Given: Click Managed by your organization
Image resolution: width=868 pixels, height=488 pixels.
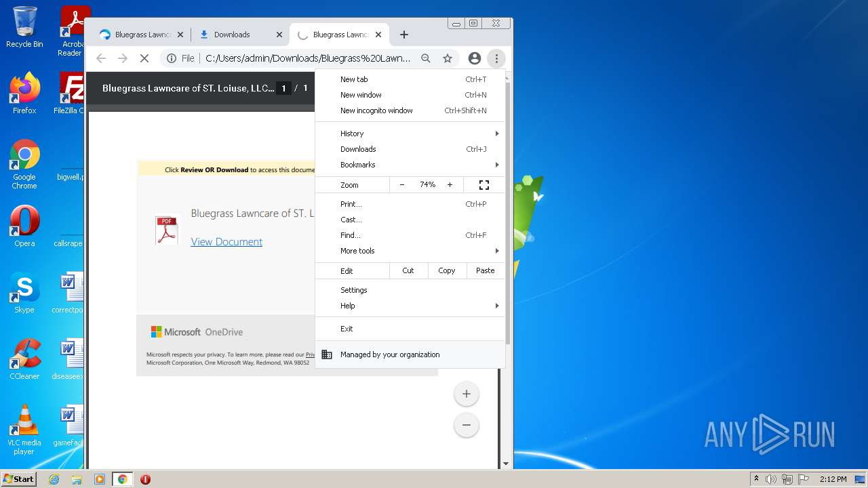Looking at the screenshot, I should 410,354.
